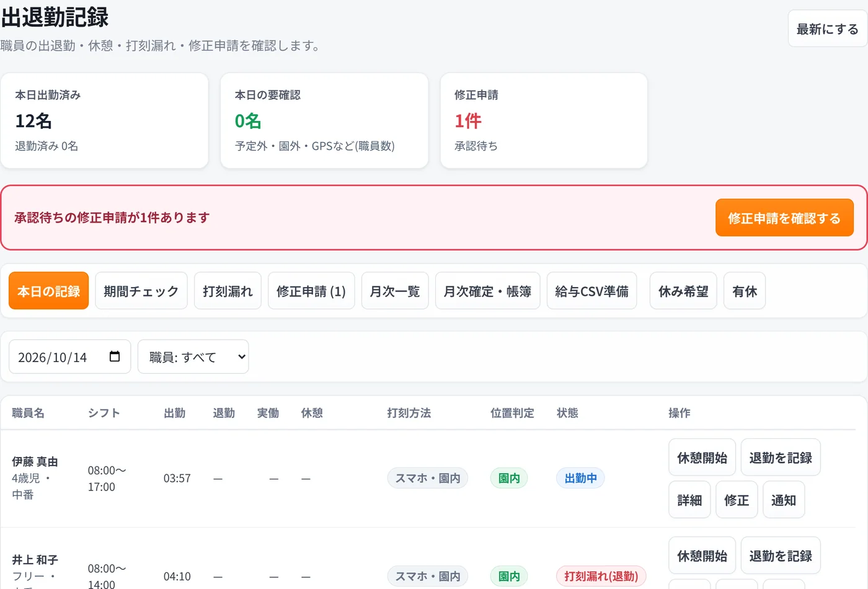
Task: Click the 最新にする refresh button
Action: point(827,29)
